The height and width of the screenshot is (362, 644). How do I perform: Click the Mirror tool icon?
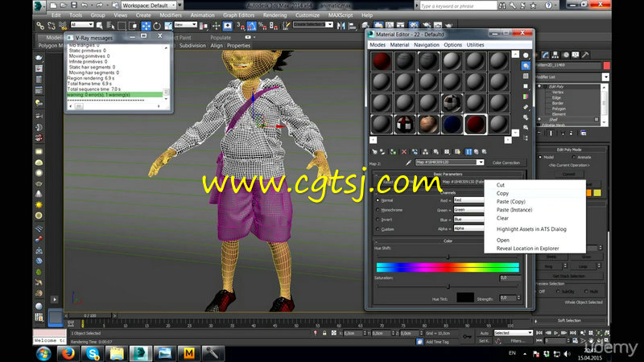point(341,26)
